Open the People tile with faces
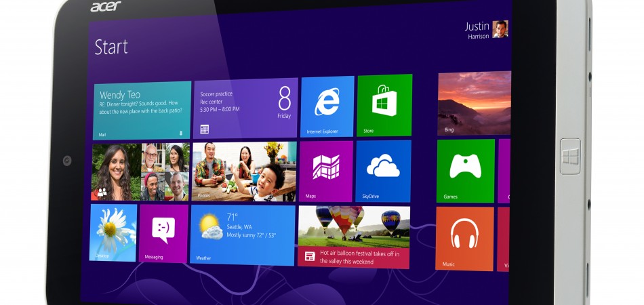644x305 pixels. pos(140,172)
